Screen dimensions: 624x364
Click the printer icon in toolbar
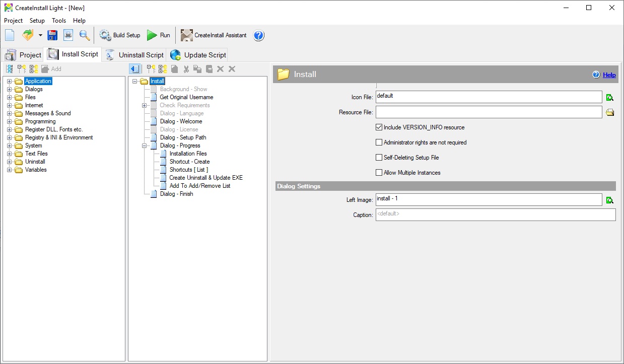[x=68, y=35]
